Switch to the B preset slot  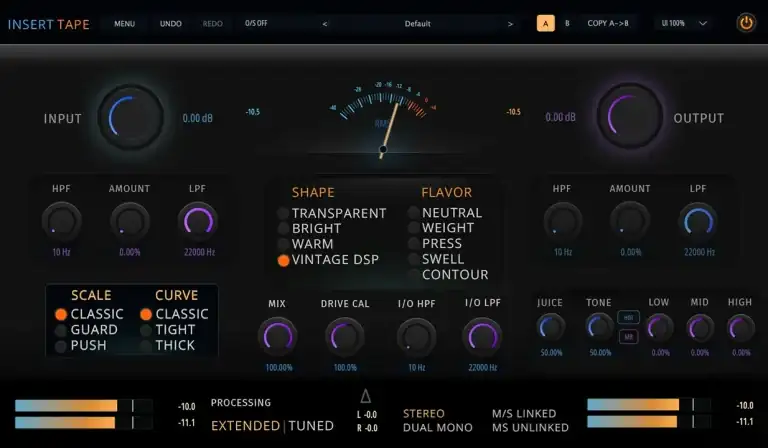coord(567,23)
